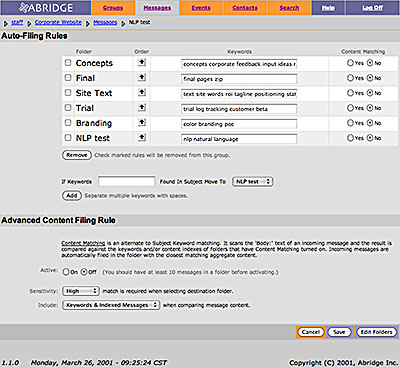Edit the Concepts keywords field

pos(239,64)
